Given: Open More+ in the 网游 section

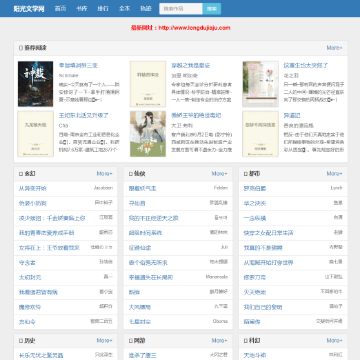Looking at the screenshot, I should (220, 340).
